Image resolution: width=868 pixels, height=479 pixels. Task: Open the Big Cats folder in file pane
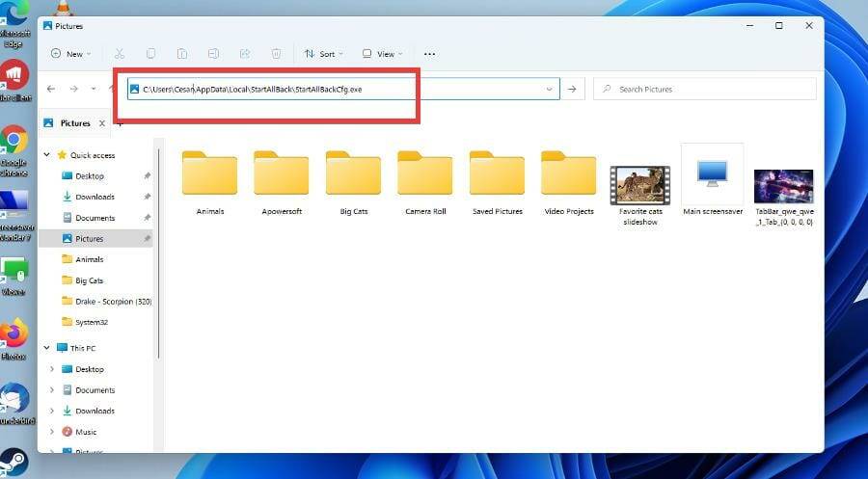pos(353,182)
